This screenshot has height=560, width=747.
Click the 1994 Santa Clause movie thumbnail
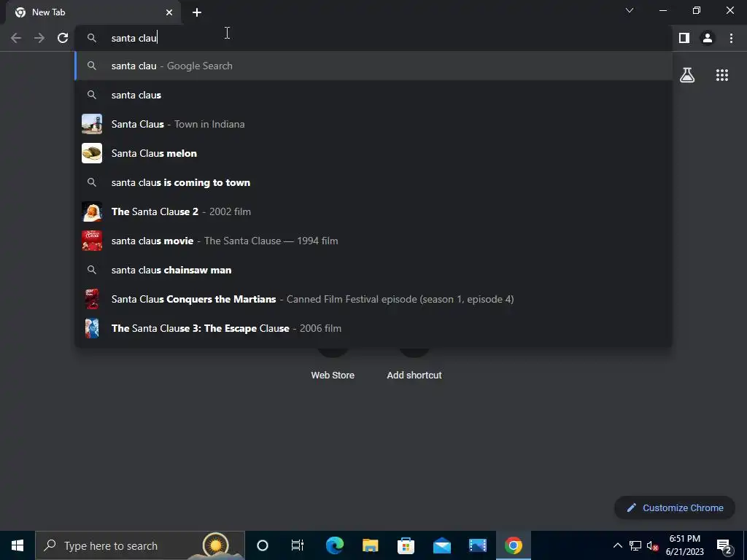tap(92, 241)
